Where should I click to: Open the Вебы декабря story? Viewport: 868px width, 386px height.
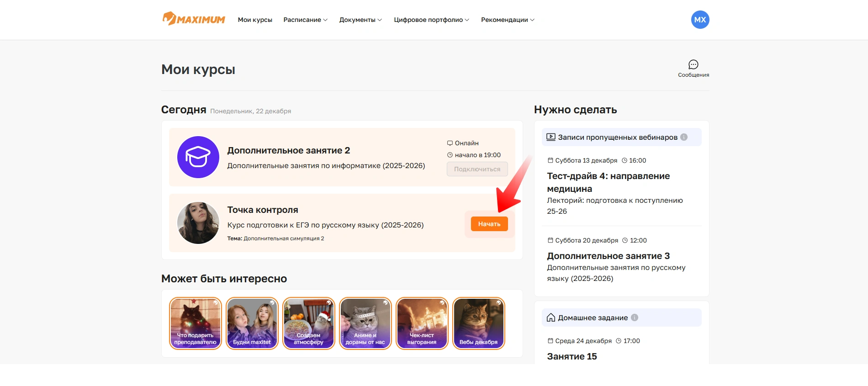click(x=478, y=323)
